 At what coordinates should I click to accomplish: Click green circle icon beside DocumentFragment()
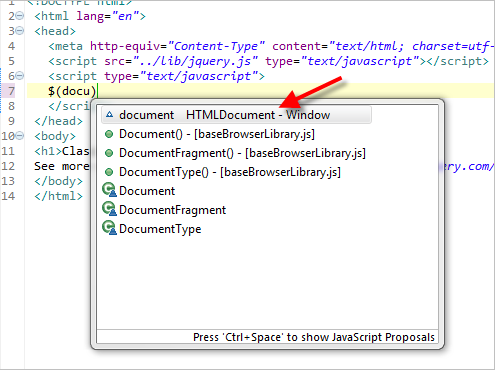109,153
